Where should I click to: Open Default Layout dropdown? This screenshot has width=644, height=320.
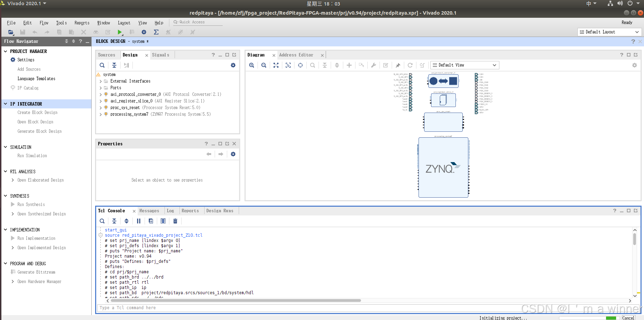tap(609, 32)
